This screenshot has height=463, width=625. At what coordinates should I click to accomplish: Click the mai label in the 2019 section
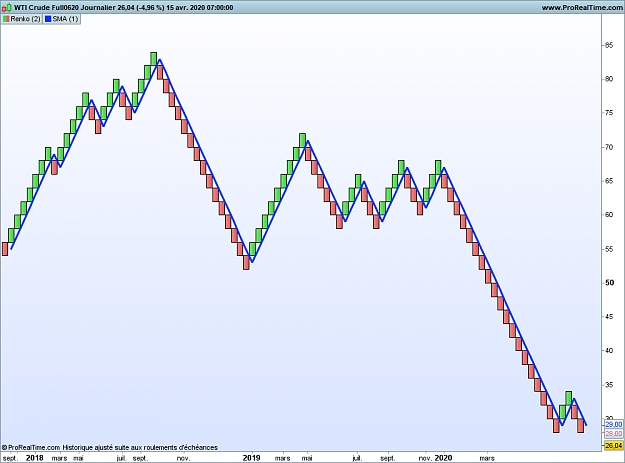coord(307,458)
